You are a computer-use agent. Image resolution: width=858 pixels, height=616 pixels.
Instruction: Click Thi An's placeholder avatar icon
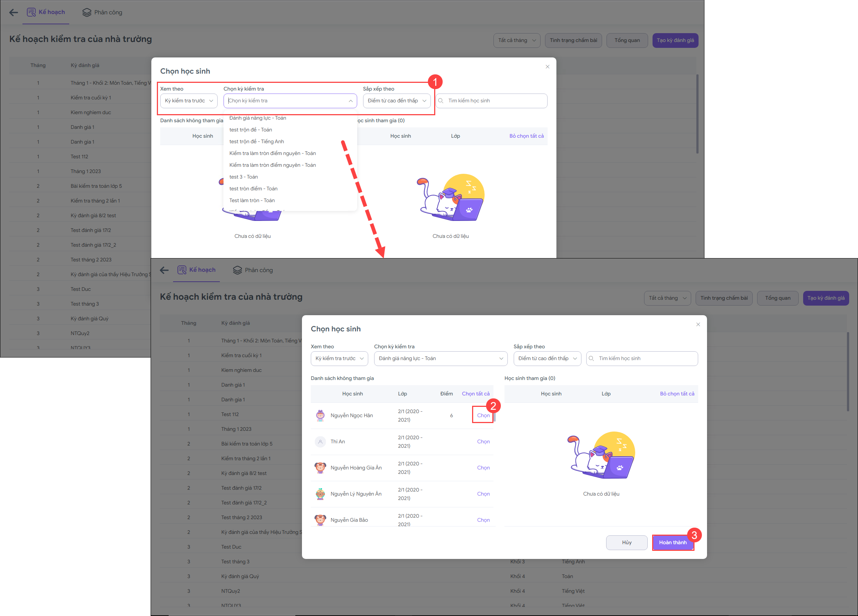click(x=320, y=441)
